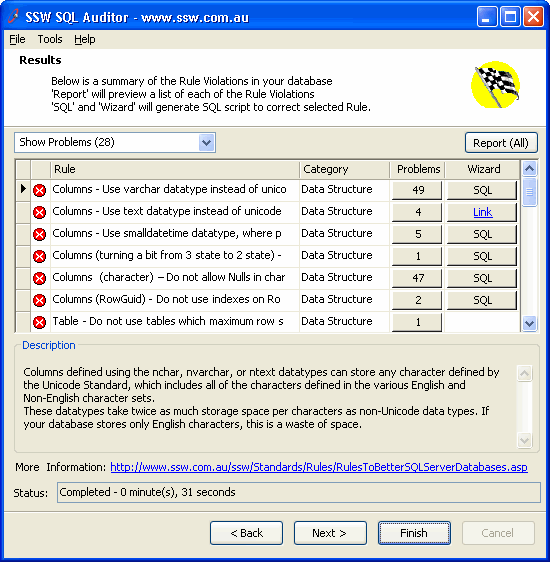Viewport: 550px width, 562px height.
Task: Click the 47 problems button for Nulls rule
Action: 417,278
